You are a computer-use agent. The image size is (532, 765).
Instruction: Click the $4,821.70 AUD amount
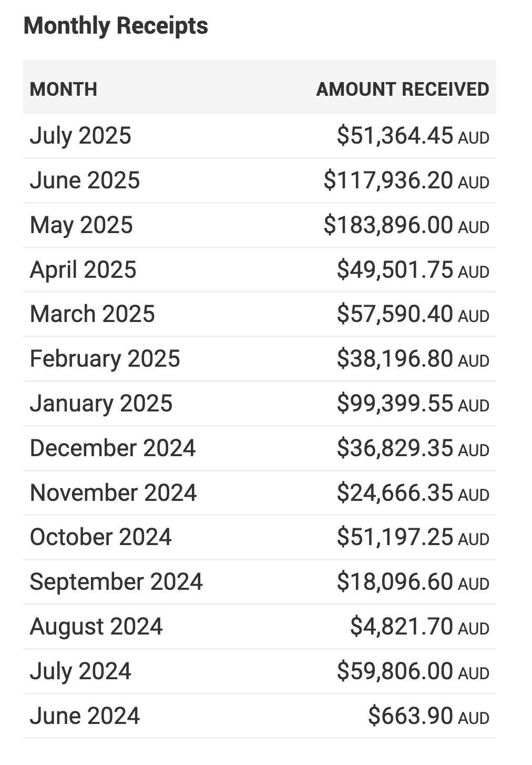tap(420, 627)
